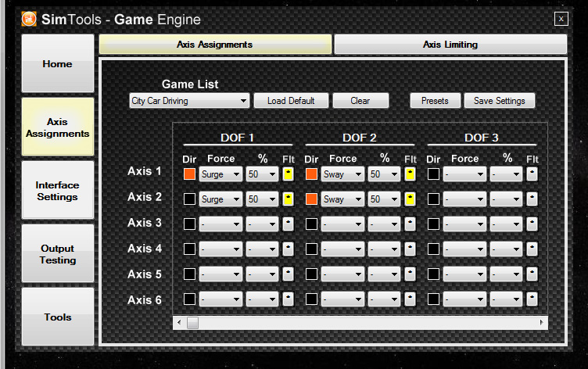Open Axis 1 DOF 3 filter button
Screen dimensions: 588x369
click(532, 174)
